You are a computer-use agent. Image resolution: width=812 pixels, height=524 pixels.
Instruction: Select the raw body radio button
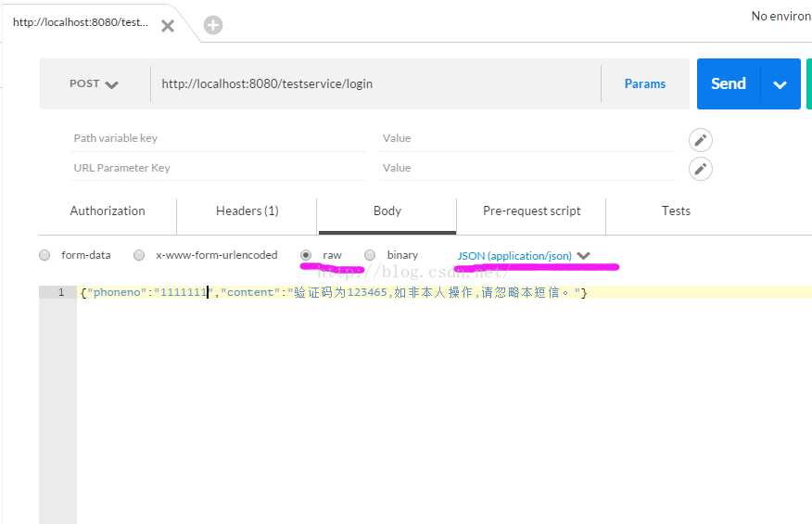click(x=306, y=255)
